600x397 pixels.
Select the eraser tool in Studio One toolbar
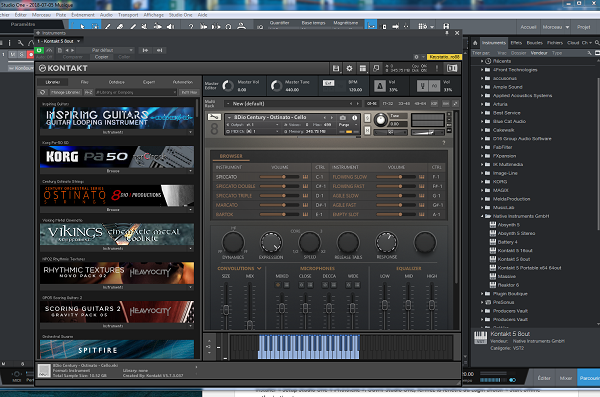point(120,26)
